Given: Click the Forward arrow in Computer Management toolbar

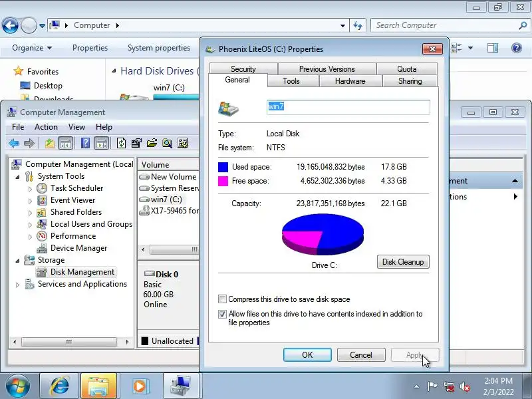Looking at the screenshot, I should point(29,143).
